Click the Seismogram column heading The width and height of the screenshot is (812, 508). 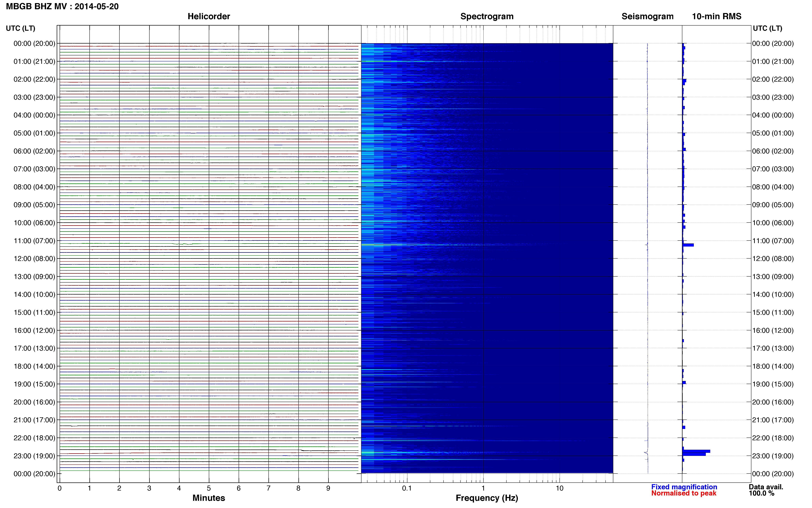click(648, 16)
